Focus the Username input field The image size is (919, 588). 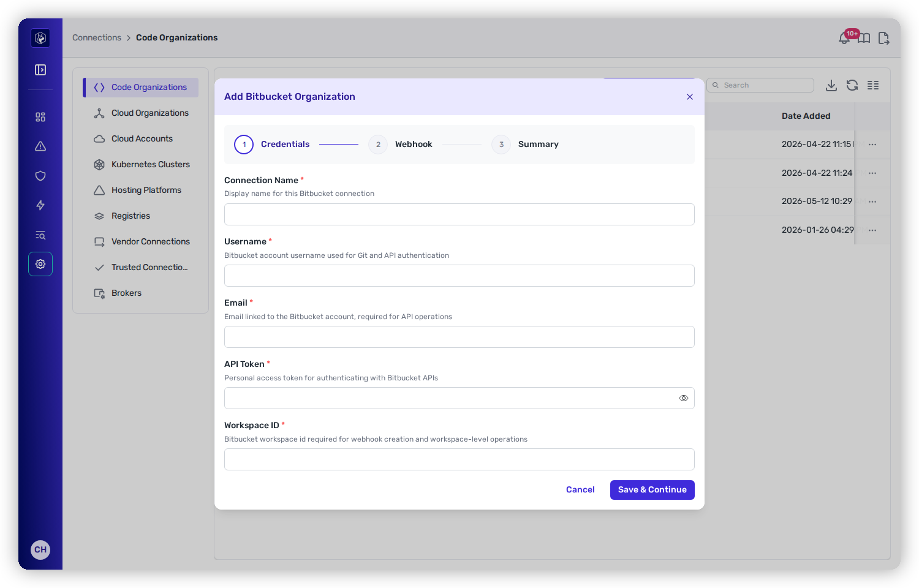[x=459, y=276]
